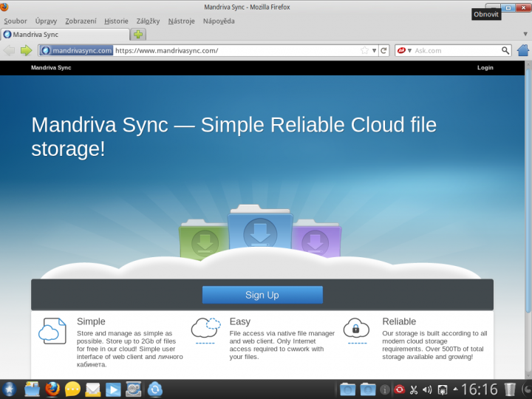The height and width of the screenshot is (399, 532).
Task: Open the search engine selector dropdown
Action: coord(404,50)
